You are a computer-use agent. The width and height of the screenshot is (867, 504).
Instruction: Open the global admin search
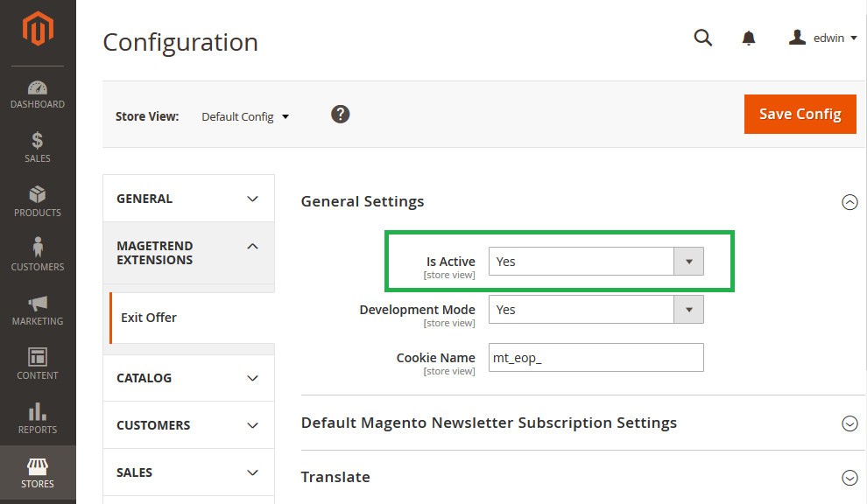click(703, 38)
